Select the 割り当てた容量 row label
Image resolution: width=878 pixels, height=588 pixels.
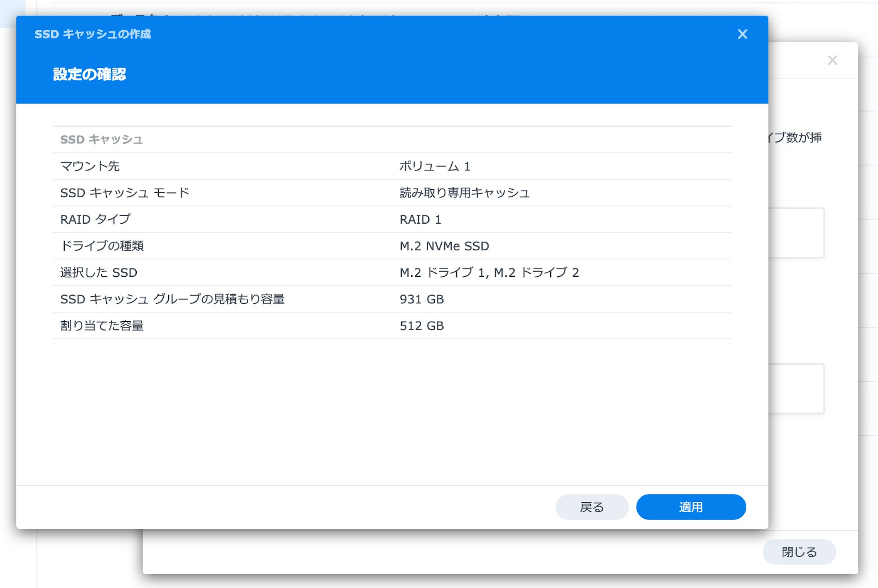[x=102, y=326]
